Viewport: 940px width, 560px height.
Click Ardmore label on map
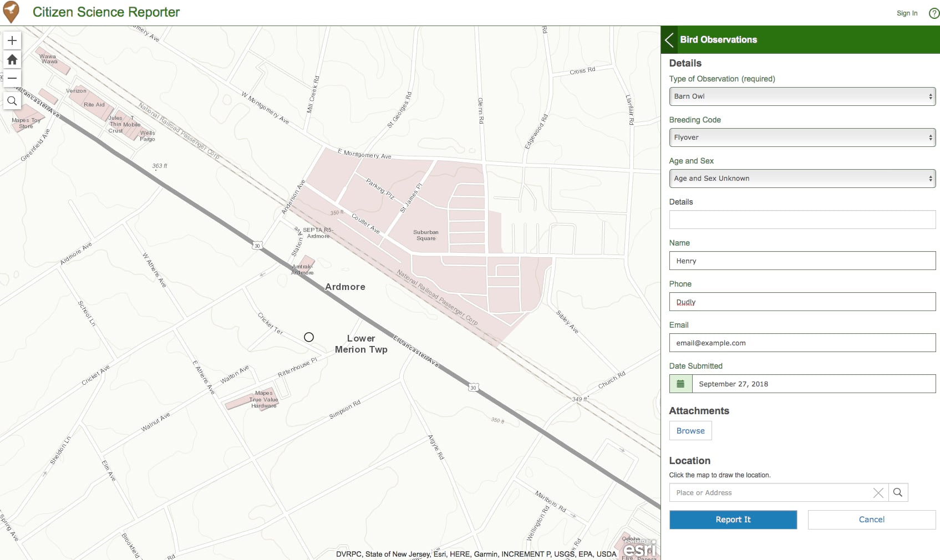point(345,287)
